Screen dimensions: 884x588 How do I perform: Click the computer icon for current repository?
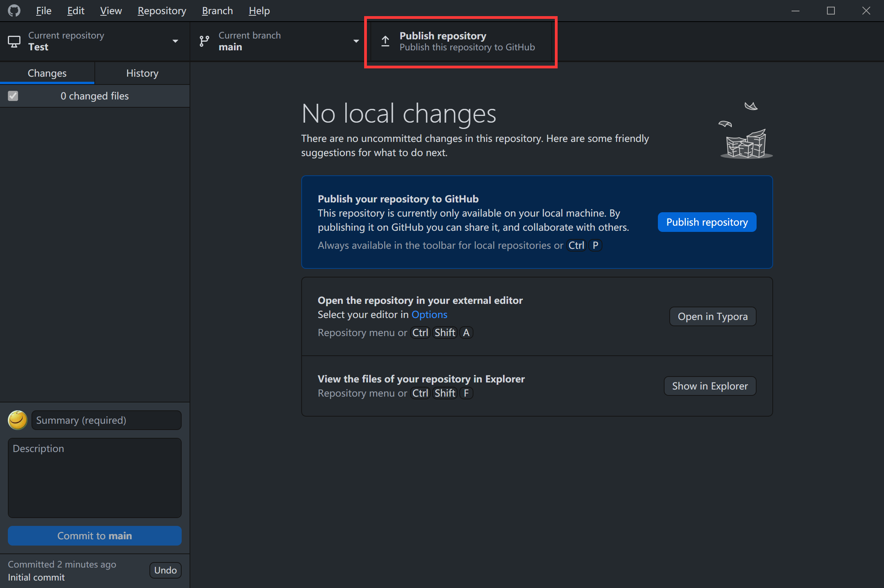[x=14, y=41]
